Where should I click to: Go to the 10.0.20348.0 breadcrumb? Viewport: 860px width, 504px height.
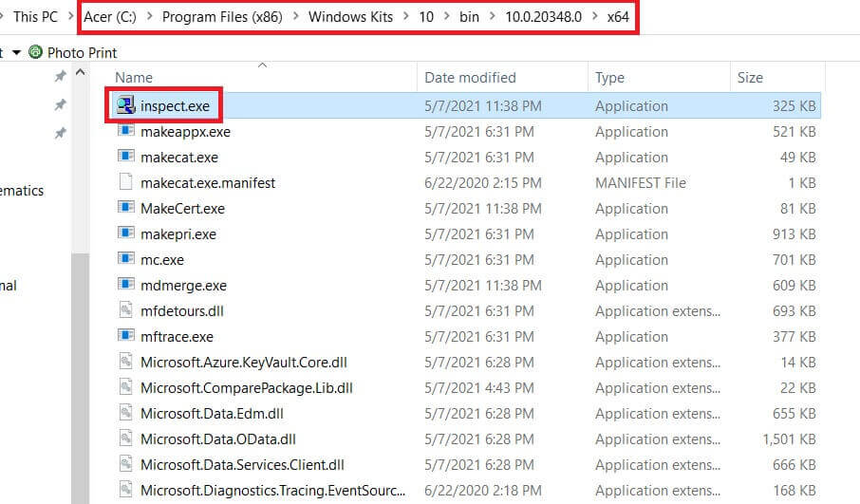tap(544, 17)
